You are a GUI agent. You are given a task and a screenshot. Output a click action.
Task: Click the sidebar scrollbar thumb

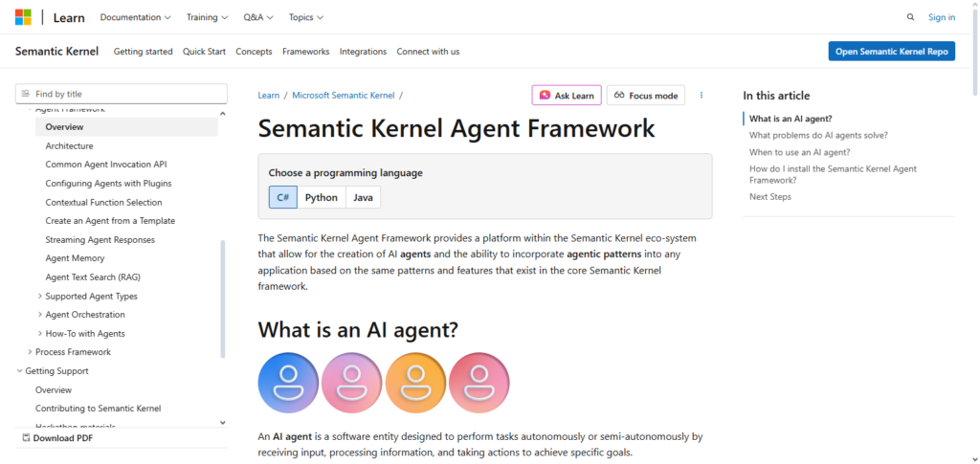(223, 298)
